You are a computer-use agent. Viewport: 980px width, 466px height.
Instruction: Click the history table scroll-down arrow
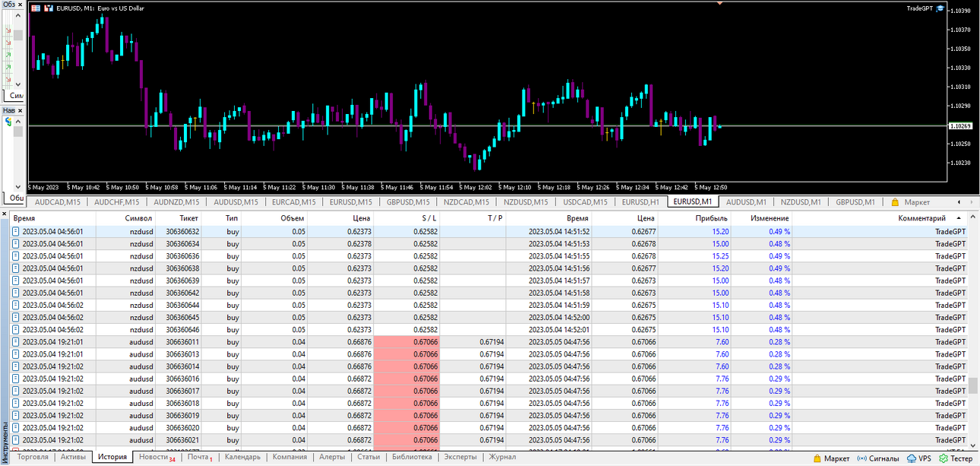click(x=973, y=444)
